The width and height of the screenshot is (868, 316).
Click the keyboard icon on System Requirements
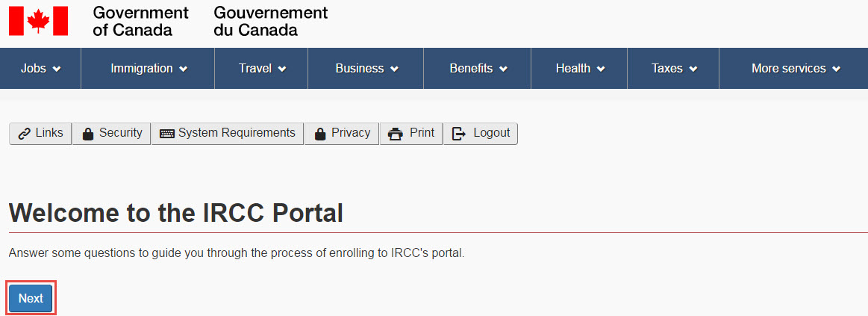click(166, 134)
